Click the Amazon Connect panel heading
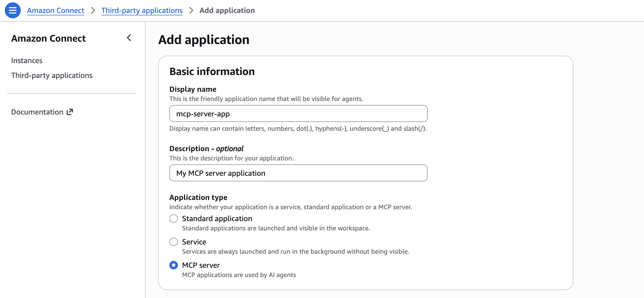This screenshot has width=644, height=298. [x=49, y=38]
